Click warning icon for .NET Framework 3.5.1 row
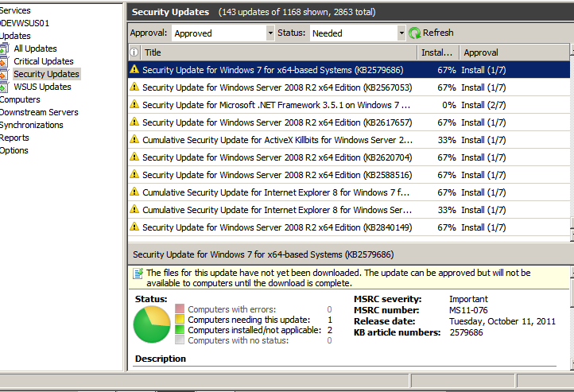This screenshot has width=574, height=392. [134, 104]
